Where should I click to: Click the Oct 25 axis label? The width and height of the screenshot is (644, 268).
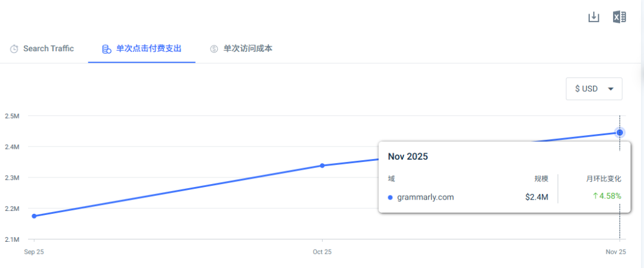(x=322, y=252)
